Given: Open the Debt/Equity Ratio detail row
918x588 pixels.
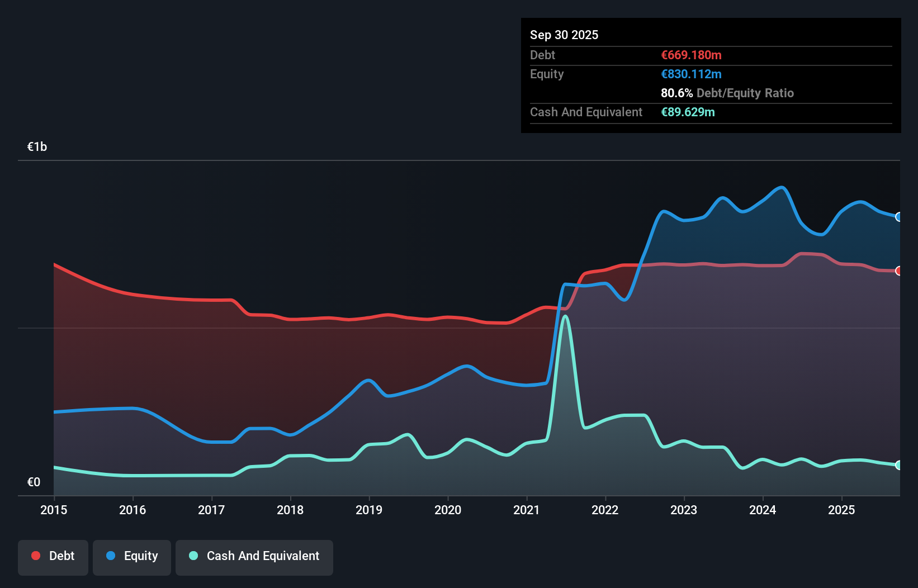Looking at the screenshot, I should pyautogui.click(x=727, y=93).
